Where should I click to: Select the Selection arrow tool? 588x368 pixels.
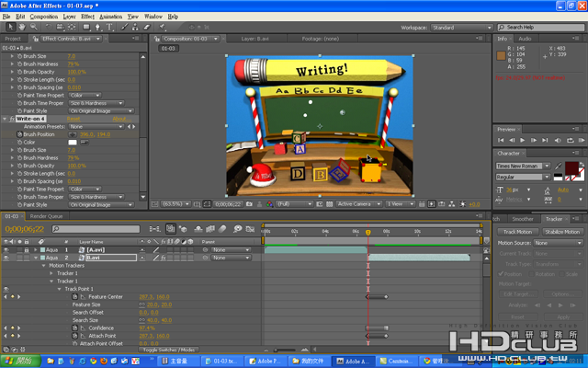click(10, 27)
